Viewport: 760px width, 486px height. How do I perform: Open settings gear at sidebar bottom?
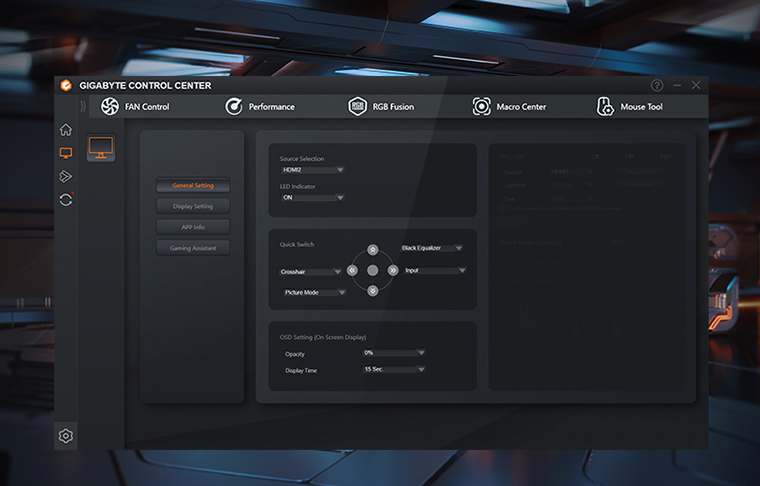click(65, 436)
